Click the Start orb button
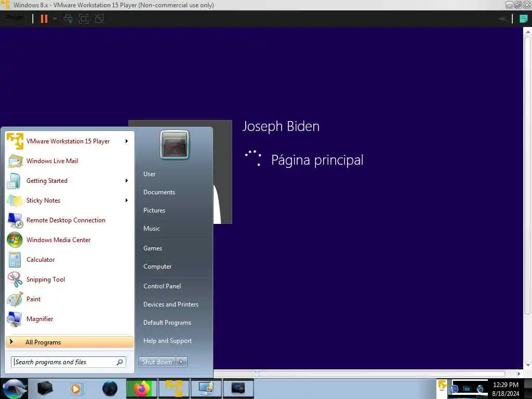Image resolution: width=532 pixels, height=399 pixels. 14,389
